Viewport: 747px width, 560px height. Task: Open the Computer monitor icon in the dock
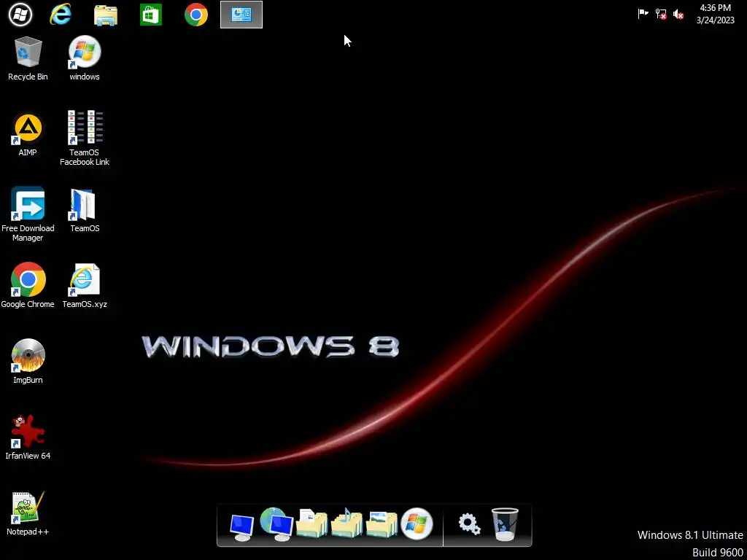[241, 528]
